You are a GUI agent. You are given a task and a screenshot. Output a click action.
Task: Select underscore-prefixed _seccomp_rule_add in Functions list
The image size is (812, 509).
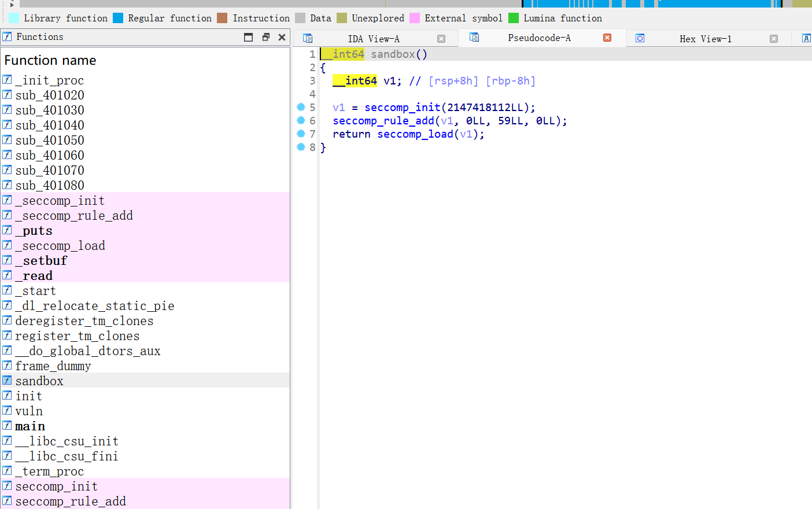coord(145,215)
